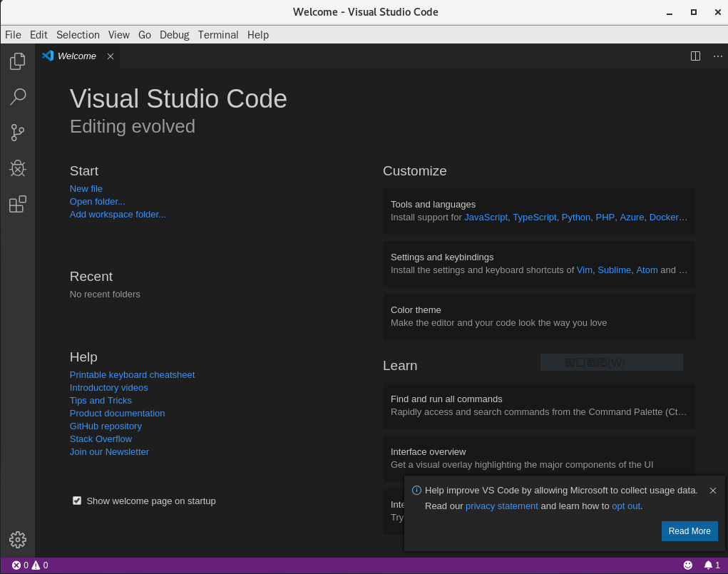
Task: Click the split editor icon
Action: (695, 56)
